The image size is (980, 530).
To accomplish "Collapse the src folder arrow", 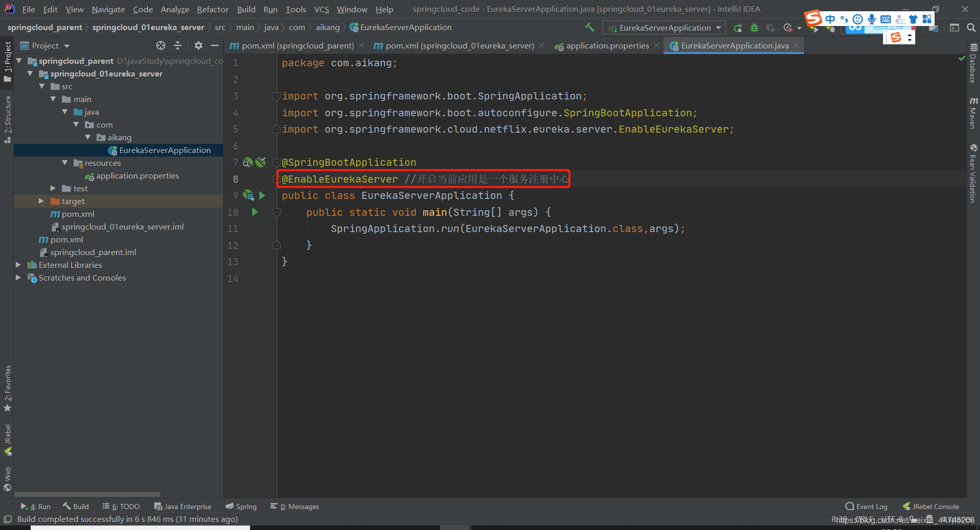I will click(x=42, y=86).
